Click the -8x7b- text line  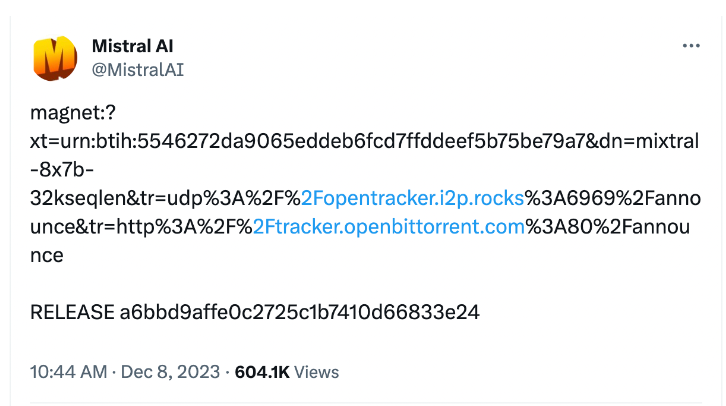tap(62, 170)
